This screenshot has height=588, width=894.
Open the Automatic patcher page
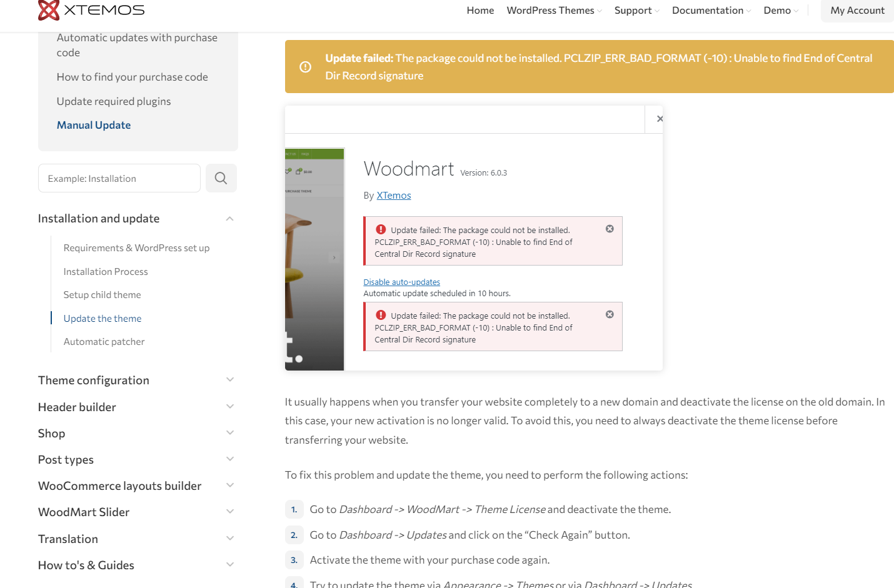coord(104,342)
